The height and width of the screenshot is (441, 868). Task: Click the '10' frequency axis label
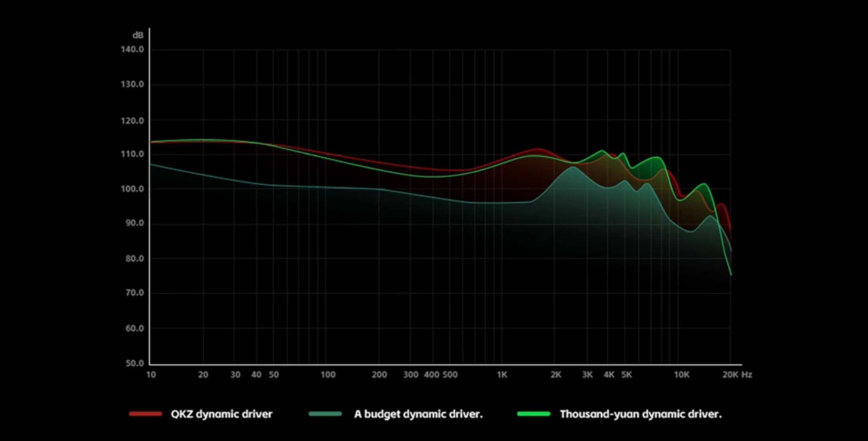(151, 375)
